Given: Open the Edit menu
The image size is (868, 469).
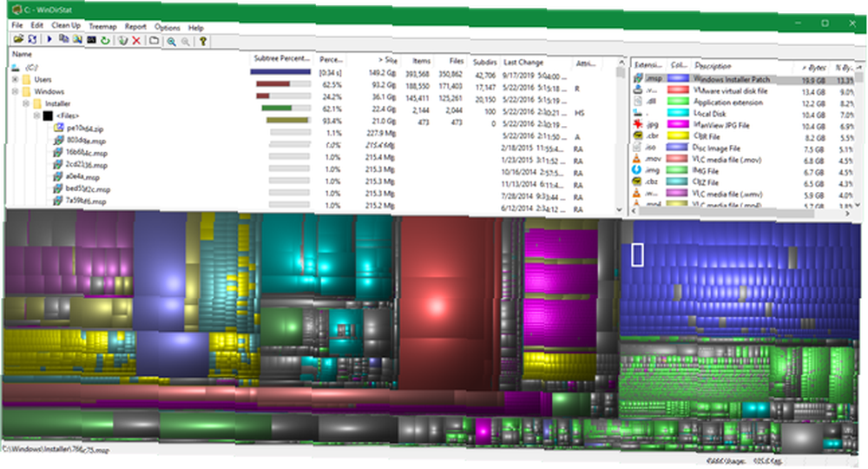Looking at the screenshot, I should click(x=36, y=25).
